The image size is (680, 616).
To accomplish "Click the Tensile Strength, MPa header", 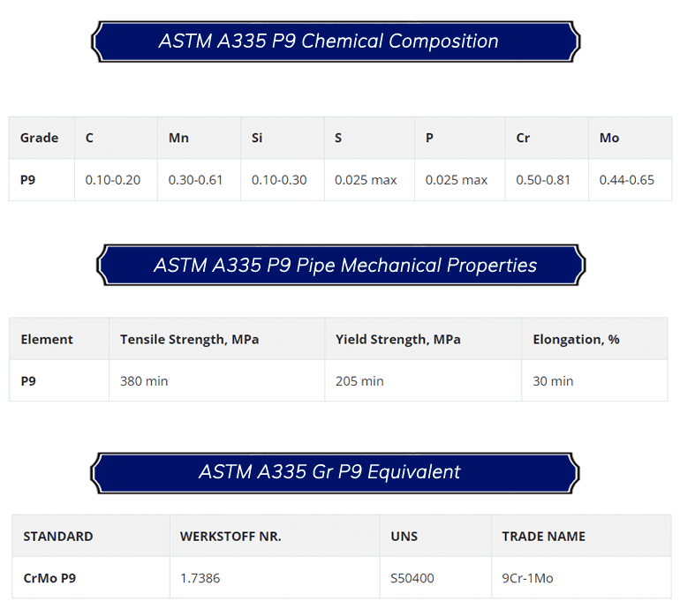I will coord(189,339).
